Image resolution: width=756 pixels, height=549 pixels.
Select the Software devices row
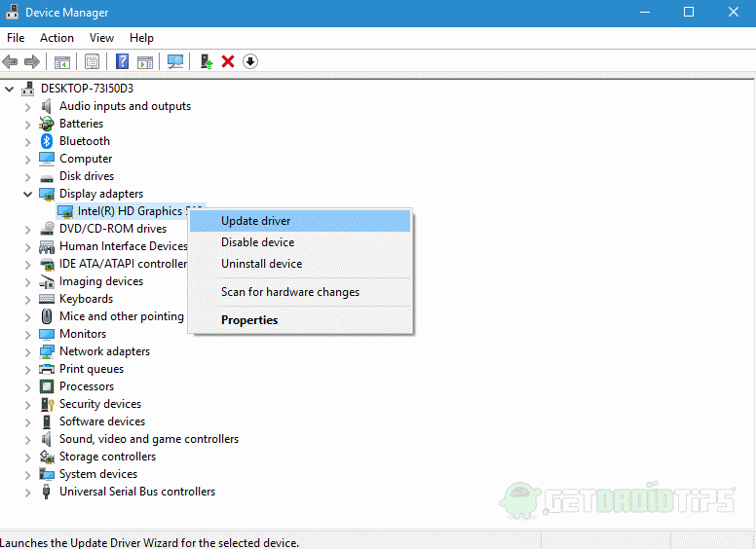102,421
